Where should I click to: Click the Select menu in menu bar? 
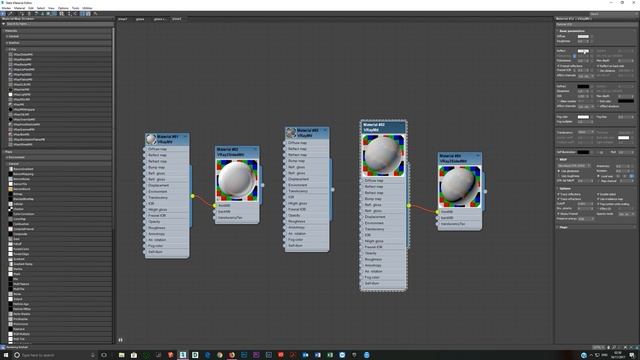(x=41, y=8)
